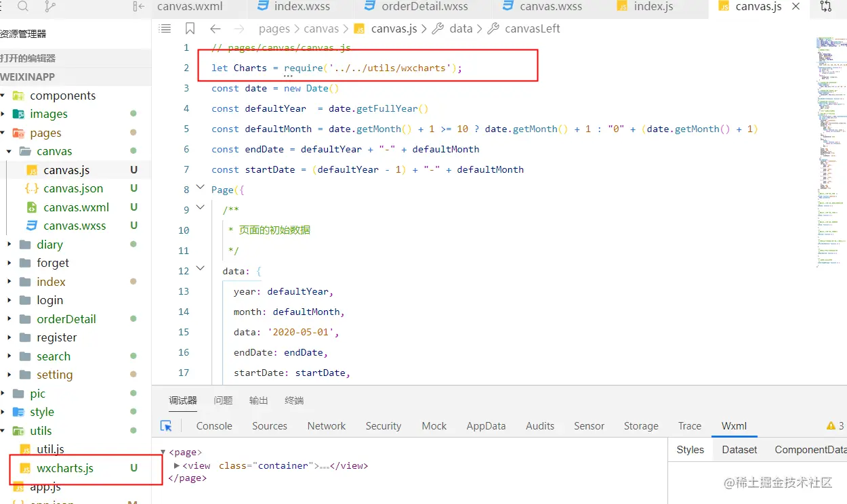Switch to the Styles side tab
The image size is (847, 504).
pos(690,450)
